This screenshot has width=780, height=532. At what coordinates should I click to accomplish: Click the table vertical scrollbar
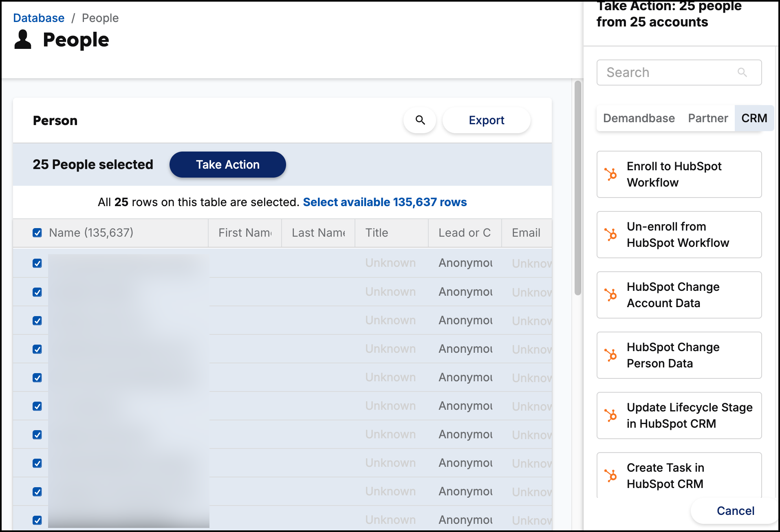tap(577, 187)
